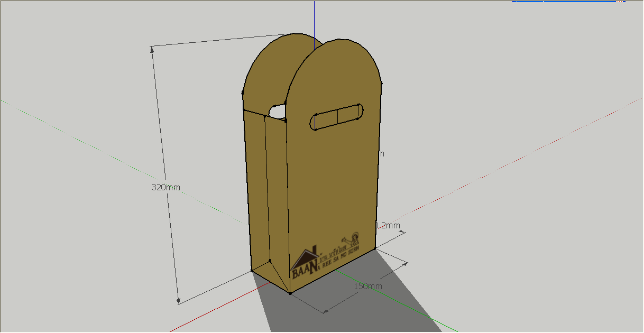Select the 150mm width dimension label
This screenshot has height=333, width=644.
pyautogui.click(x=368, y=286)
